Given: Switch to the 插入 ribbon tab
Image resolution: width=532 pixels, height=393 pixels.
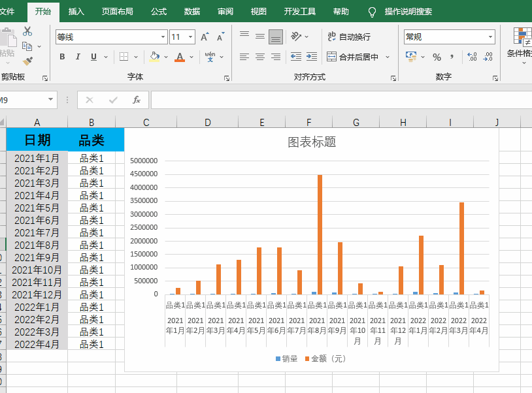Looking at the screenshot, I should coord(76,12).
